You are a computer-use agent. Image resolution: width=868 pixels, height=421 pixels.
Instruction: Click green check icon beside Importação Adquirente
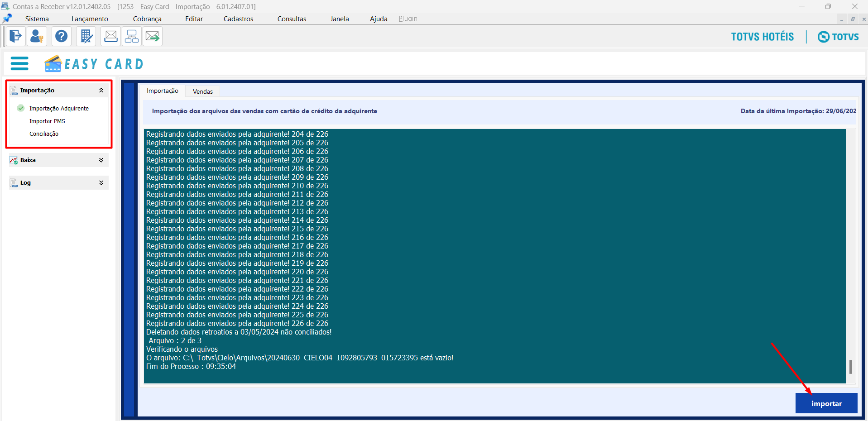tap(21, 108)
